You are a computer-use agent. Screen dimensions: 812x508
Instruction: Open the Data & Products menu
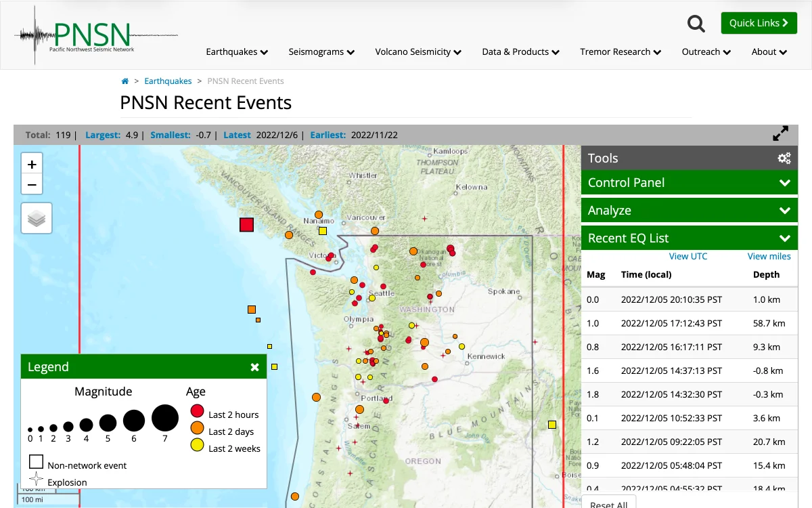pyautogui.click(x=520, y=51)
